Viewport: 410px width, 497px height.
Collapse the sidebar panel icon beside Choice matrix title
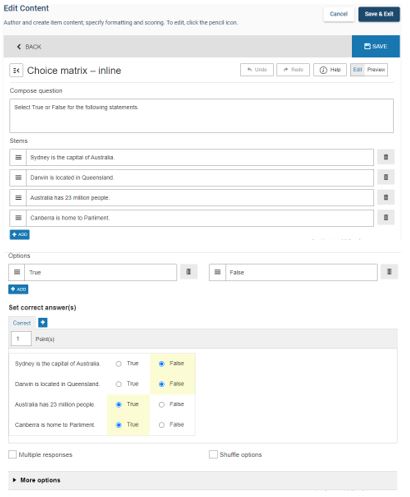[16, 70]
